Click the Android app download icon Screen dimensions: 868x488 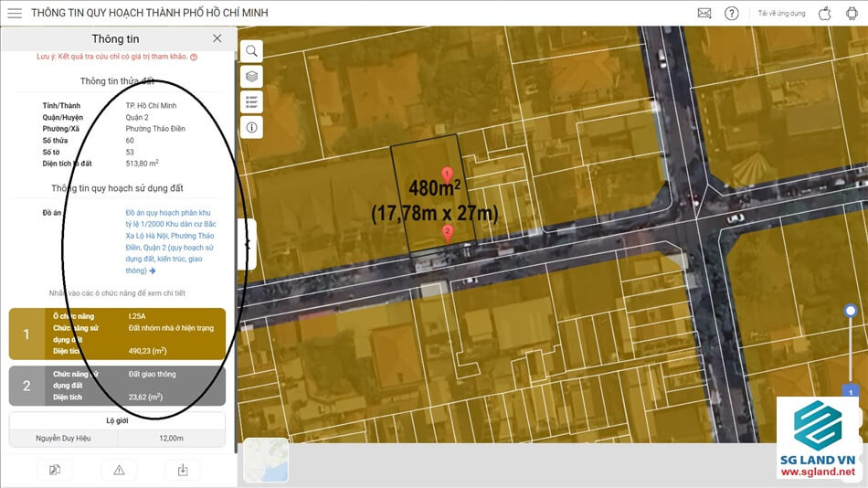852,13
